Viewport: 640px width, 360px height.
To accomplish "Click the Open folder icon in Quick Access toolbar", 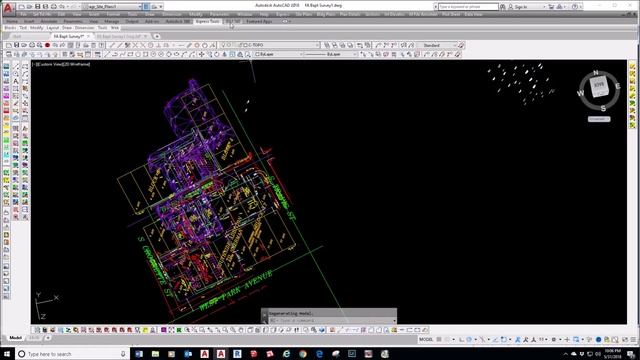I will click(x=29, y=7).
